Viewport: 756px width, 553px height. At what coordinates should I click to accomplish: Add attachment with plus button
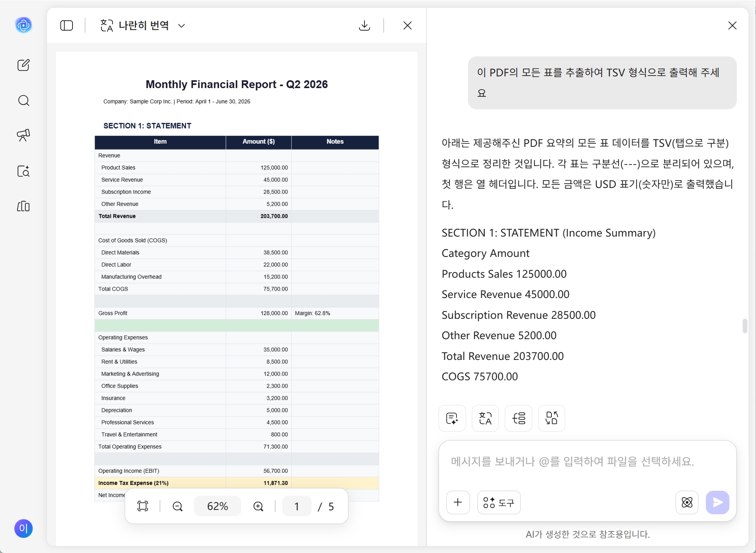pyautogui.click(x=458, y=502)
